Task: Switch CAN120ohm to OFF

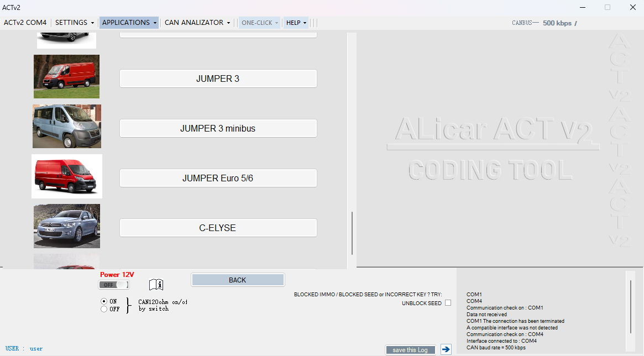Action: [103, 308]
